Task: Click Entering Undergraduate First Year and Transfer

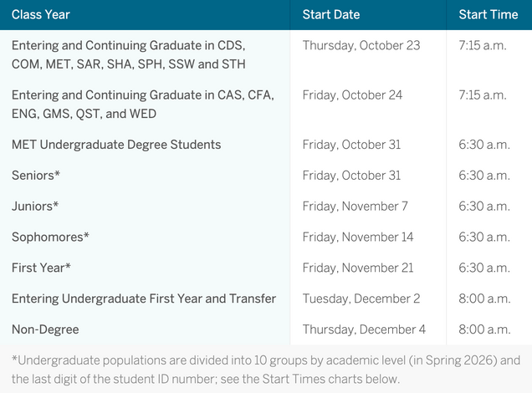Action: coord(144,299)
